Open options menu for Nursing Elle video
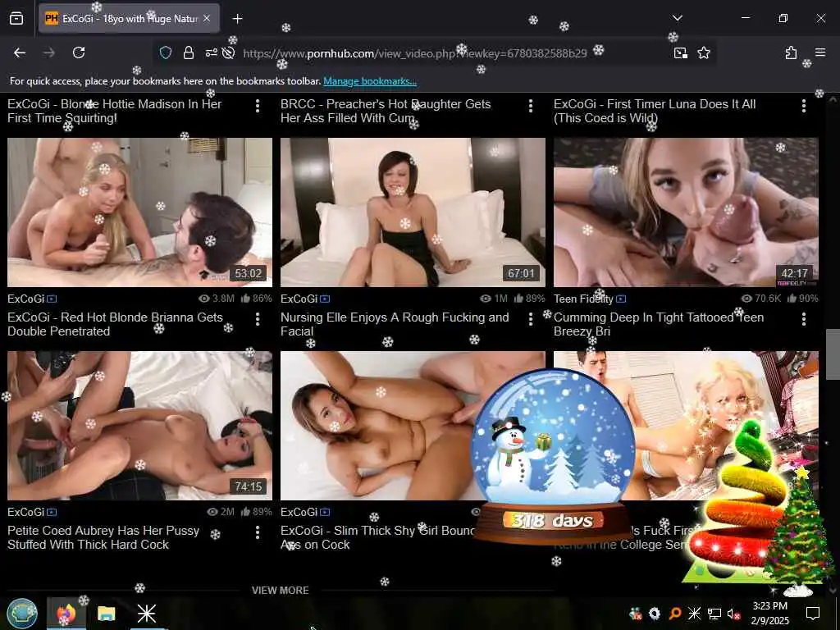Screen dimensions: 840x630 [531, 319]
